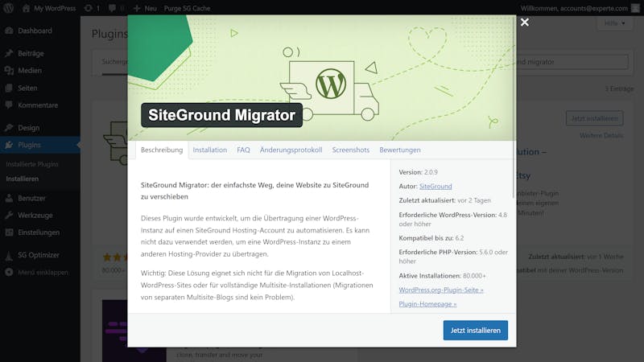
Task: Open Plugins plug icon in sidebar
Action: [x=9, y=145]
